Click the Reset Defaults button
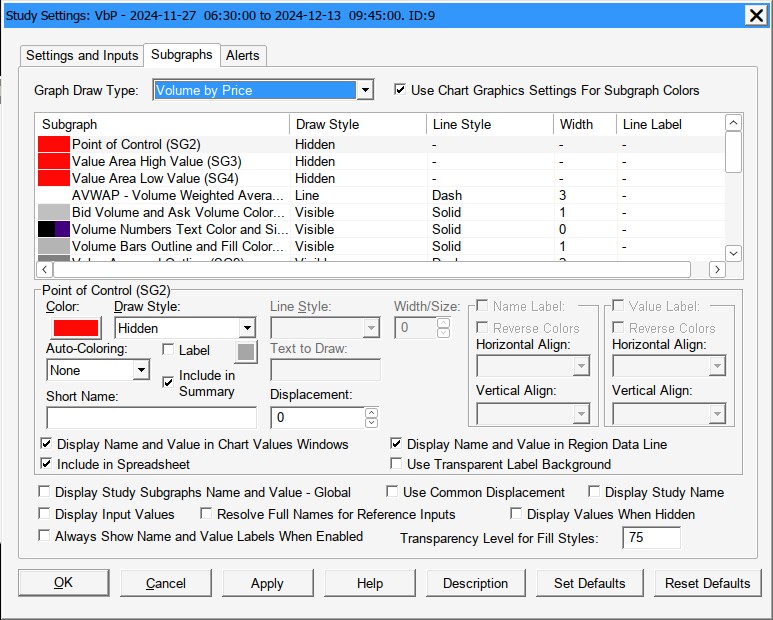 pos(708,583)
